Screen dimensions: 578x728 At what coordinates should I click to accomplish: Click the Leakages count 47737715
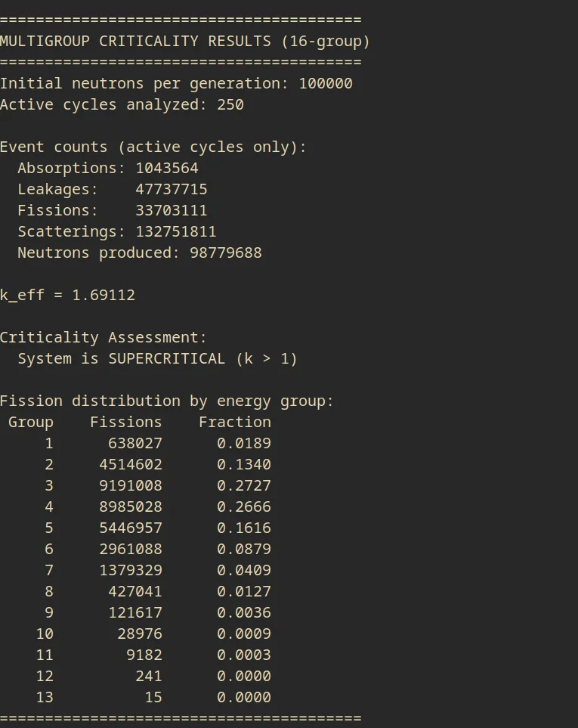tap(172, 190)
